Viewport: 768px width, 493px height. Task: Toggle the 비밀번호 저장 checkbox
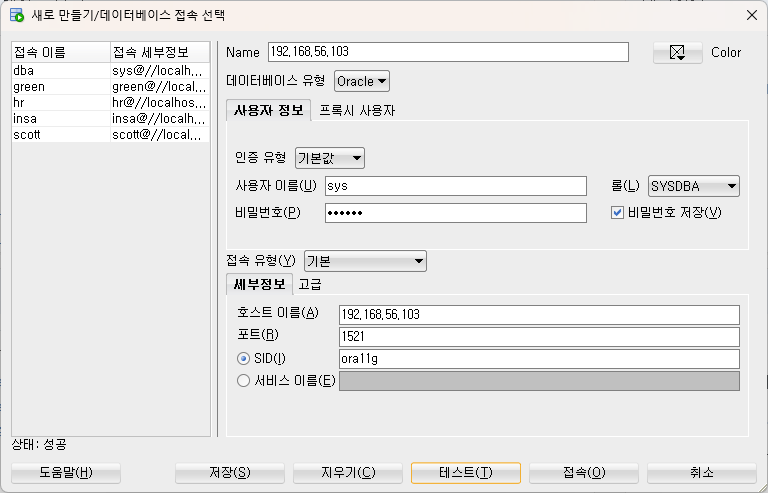pos(617,212)
